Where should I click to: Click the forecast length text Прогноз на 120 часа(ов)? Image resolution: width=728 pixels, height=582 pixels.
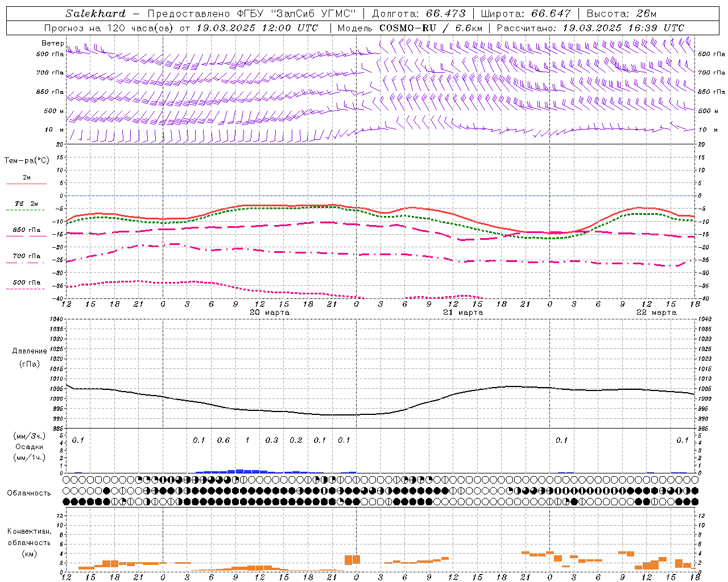109,28
